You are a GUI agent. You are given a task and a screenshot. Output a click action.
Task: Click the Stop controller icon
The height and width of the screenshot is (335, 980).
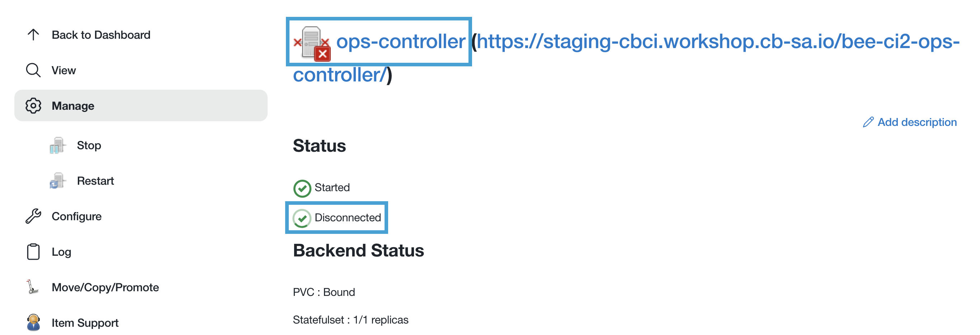click(57, 145)
